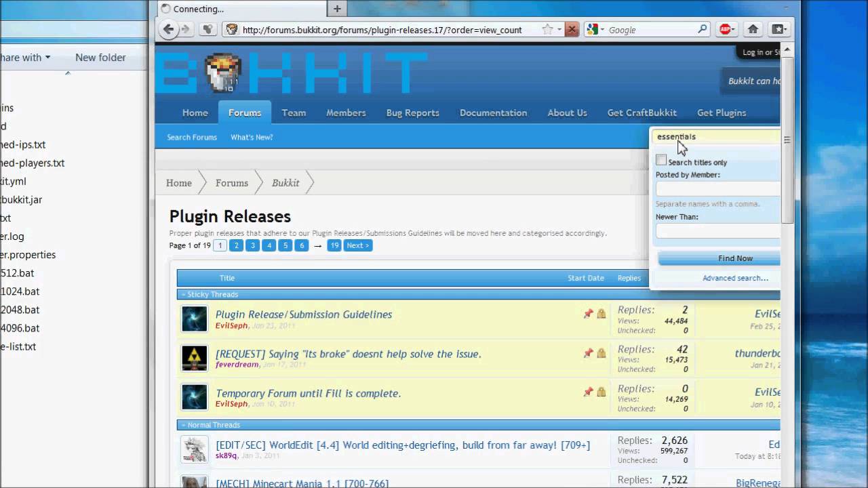
Task: Click the What's New? link
Action: (x=252, y=137)
